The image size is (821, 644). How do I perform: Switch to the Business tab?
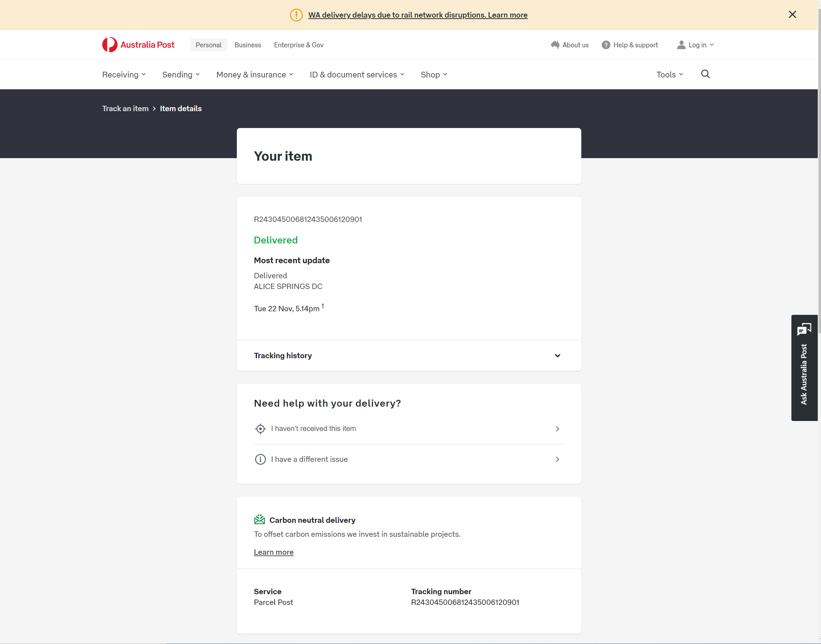[x=248, y=45]
